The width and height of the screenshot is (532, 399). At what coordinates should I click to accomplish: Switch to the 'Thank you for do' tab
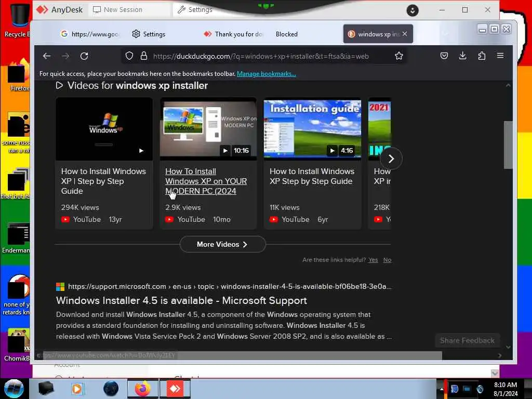233,34
